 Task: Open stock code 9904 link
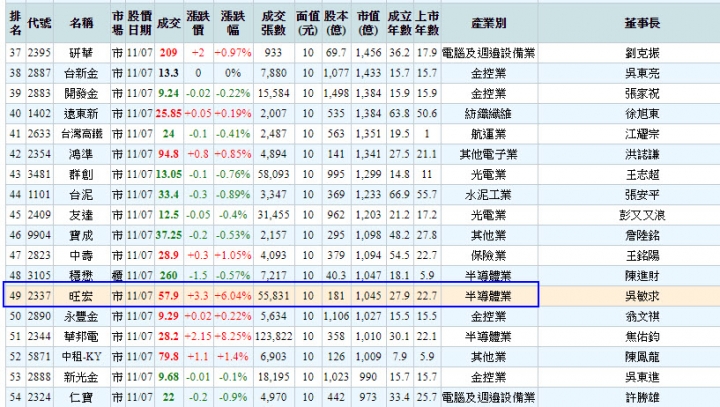point(39,235)
